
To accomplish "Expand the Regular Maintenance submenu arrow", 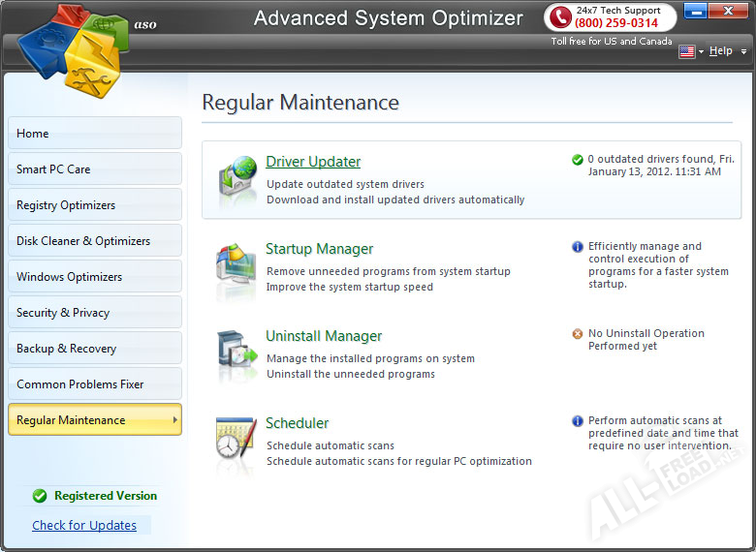I will tap(175, 420).
